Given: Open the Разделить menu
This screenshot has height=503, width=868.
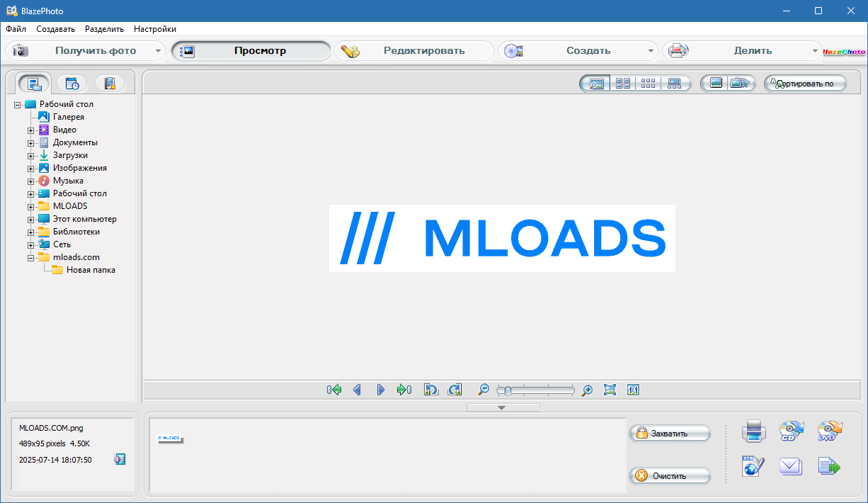Looking at the screenshot, I should tap(104, 29).
